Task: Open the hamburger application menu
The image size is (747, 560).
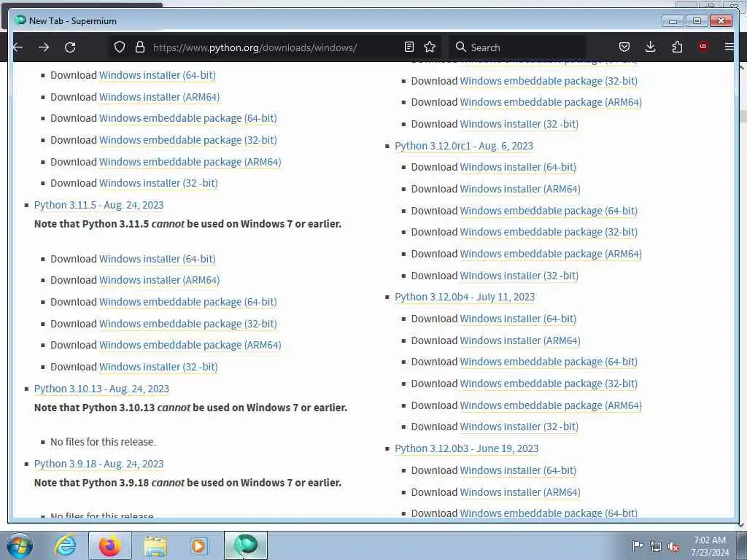Action: coord(729,47)
